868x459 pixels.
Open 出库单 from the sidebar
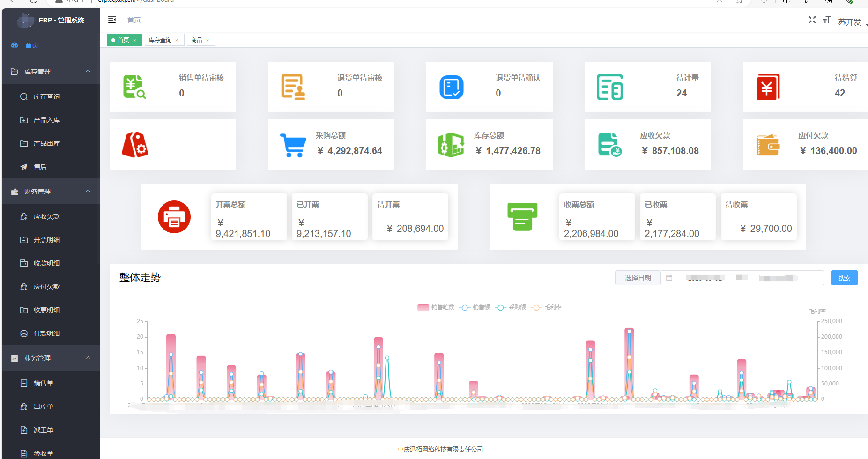click(51, 407)
